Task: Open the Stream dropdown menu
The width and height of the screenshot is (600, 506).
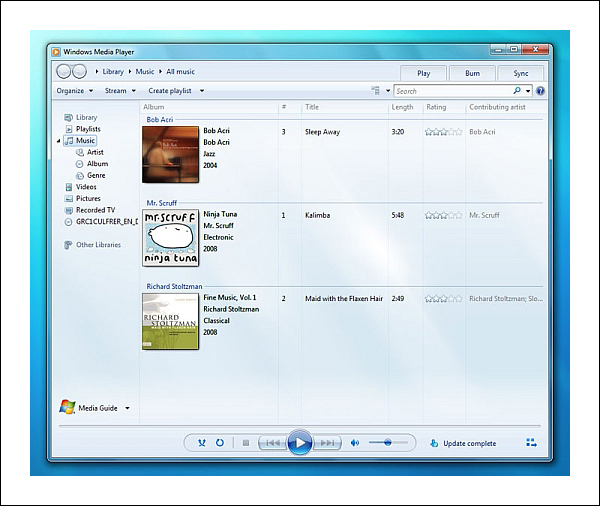Action: 121,91
